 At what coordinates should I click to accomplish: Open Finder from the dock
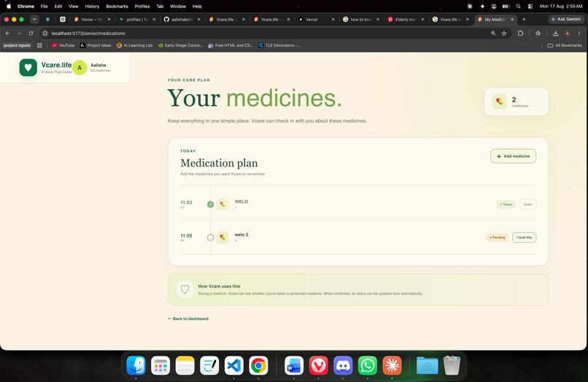pyautogui.click(x=136, y=365)
